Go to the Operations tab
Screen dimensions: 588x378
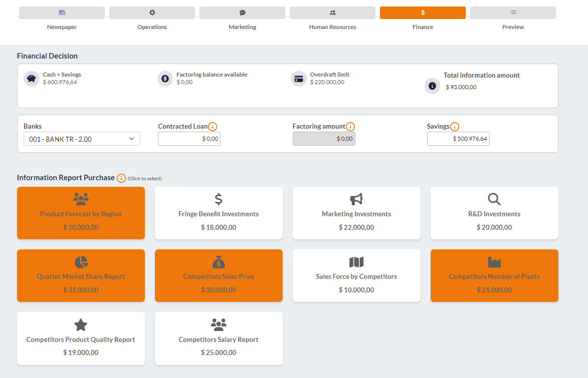coord(152,13)
